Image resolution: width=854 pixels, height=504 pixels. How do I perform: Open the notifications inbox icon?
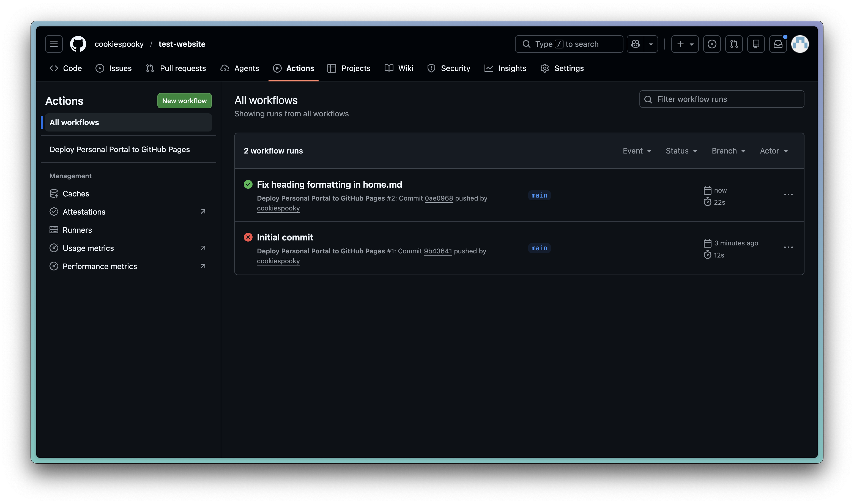tap(778, 44)
